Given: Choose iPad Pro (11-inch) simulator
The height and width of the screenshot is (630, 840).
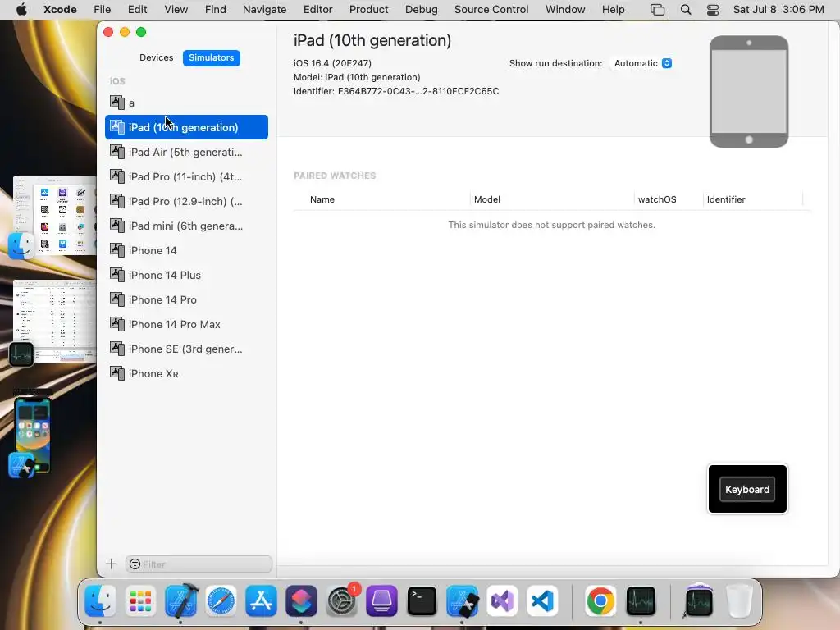Looking at the screenshot, I should click(x=186, y=176).
